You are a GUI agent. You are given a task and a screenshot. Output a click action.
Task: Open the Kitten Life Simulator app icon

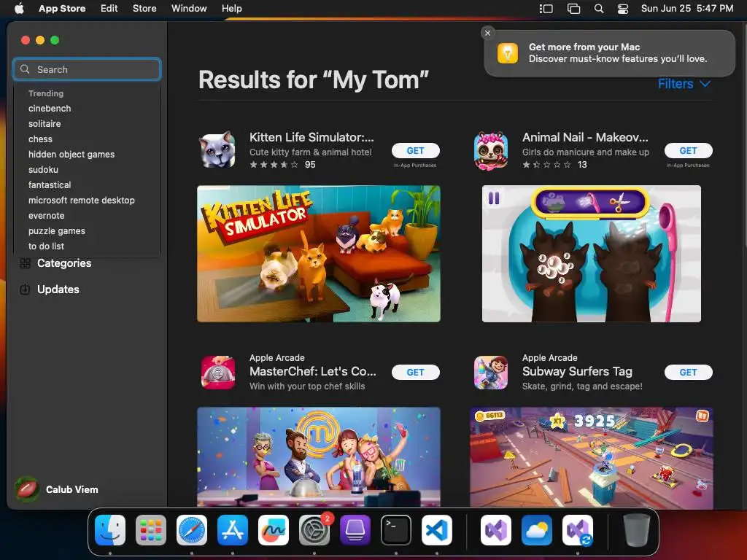tap(217, 150)
